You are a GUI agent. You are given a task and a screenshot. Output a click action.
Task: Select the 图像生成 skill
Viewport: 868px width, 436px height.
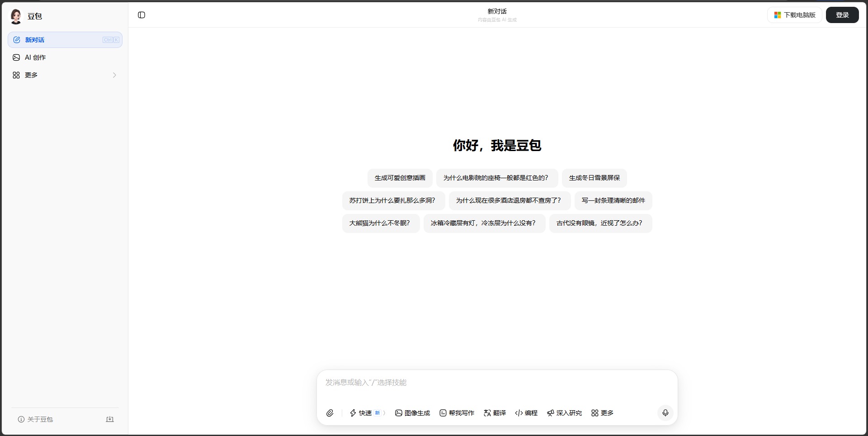(x=412, y=413)
